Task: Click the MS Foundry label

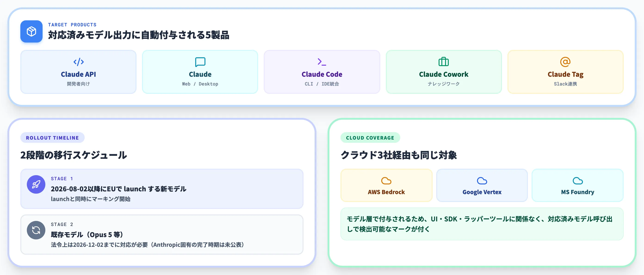Action: pyautogui.click(x=578, y=192)
